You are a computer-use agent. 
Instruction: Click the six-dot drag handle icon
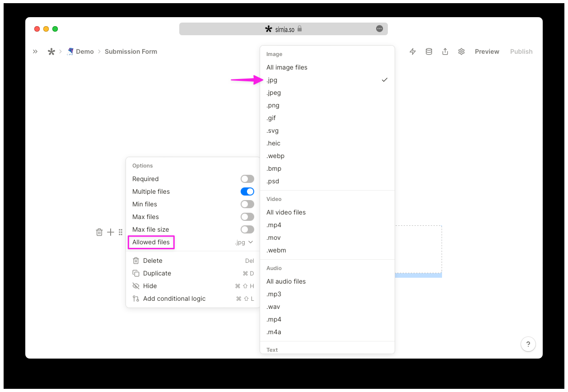click(121, 232)
